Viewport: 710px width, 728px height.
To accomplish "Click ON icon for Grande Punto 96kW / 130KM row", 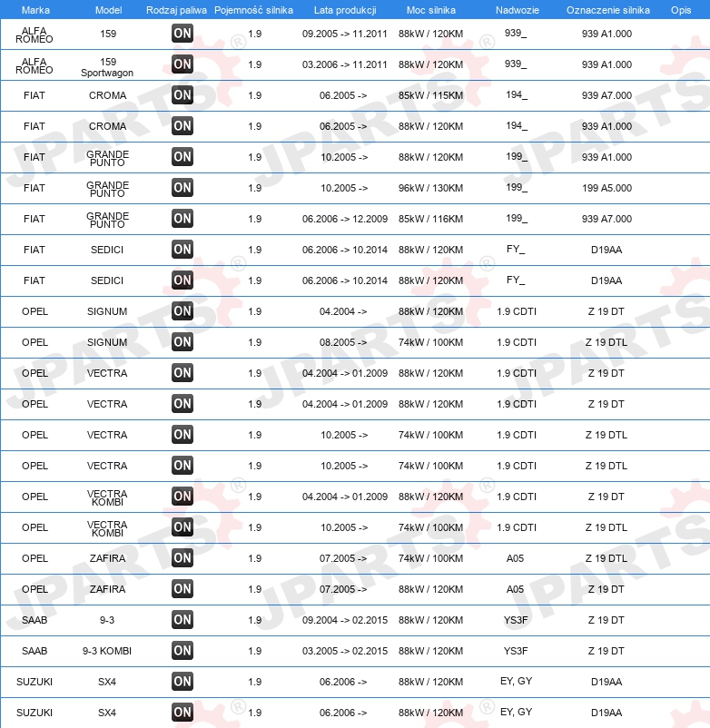I will click(182, 188).
